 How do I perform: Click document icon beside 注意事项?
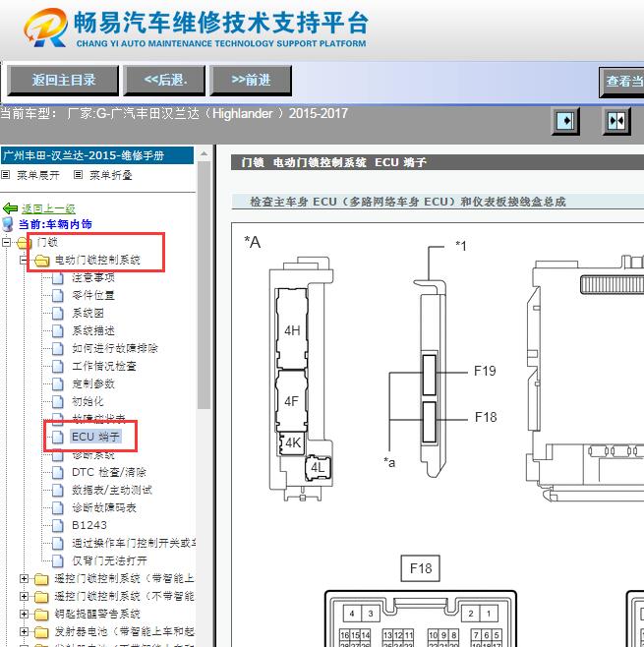[58, 278]
